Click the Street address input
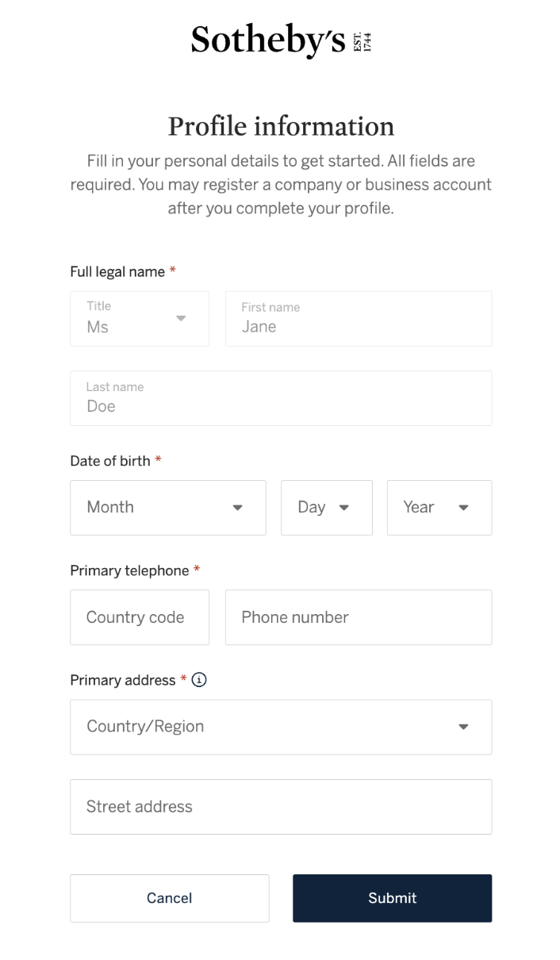 (280, 807)
